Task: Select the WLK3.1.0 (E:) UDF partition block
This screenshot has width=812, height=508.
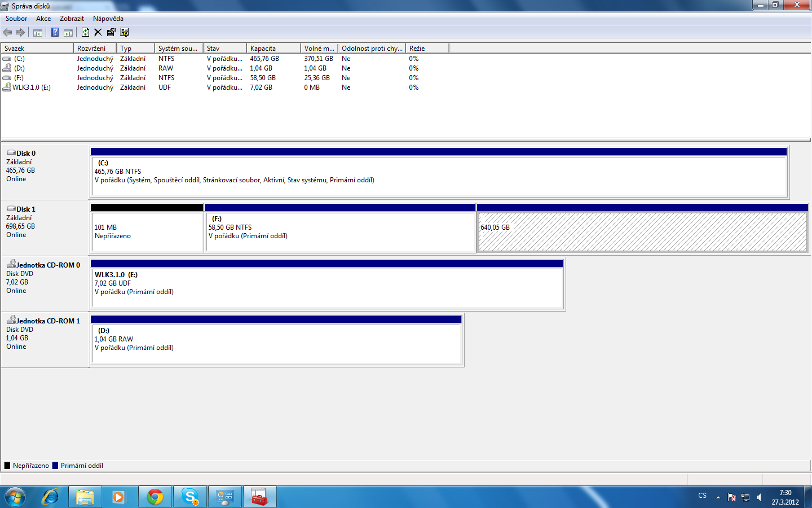Action: click(327, 284)
